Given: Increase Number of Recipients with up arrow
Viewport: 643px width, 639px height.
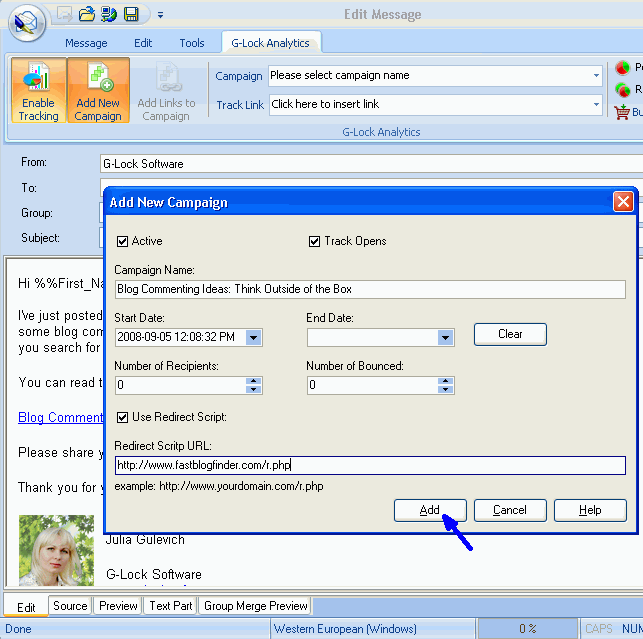Looking at the screenshot, I should [x=253, y=381].
